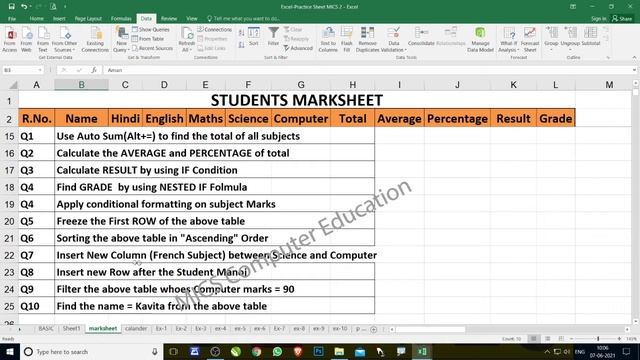640x360 pixels.
Task: Switch to the calander sheet tab
Action: pyautogui.click(x=136, y=329)
